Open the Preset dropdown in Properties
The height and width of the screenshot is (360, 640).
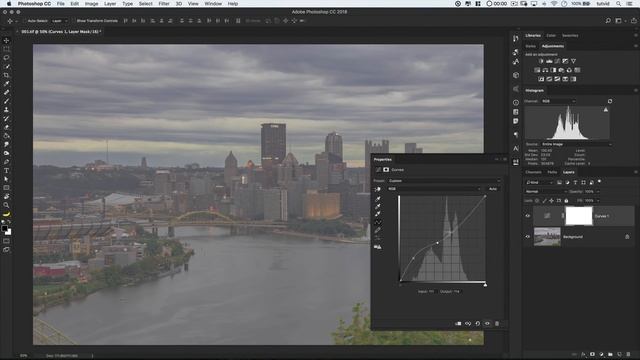pyautogui.click(x=444, y=181)
